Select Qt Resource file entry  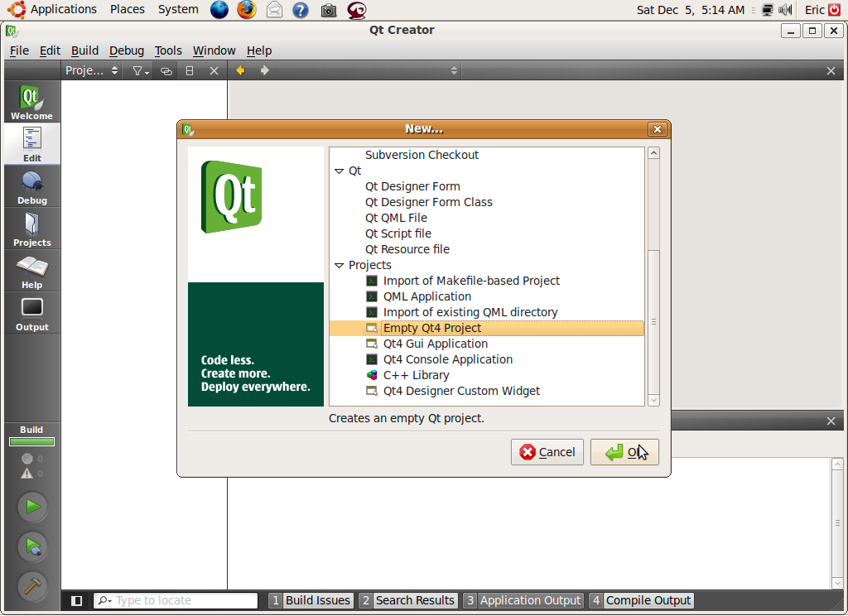click(407, 249)
